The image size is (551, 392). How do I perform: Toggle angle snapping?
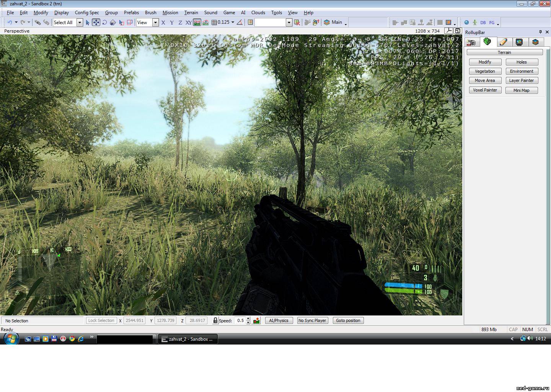click(x=240, y=23)
